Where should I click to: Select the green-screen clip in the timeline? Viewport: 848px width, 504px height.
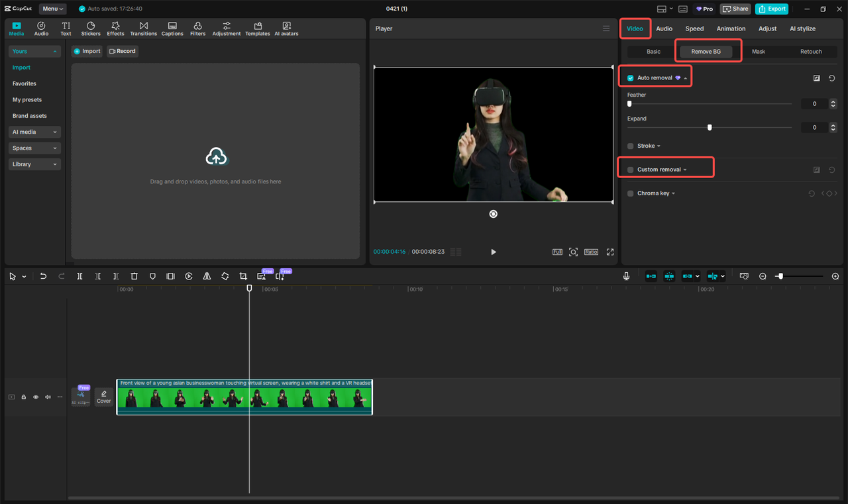pos(245,397)
